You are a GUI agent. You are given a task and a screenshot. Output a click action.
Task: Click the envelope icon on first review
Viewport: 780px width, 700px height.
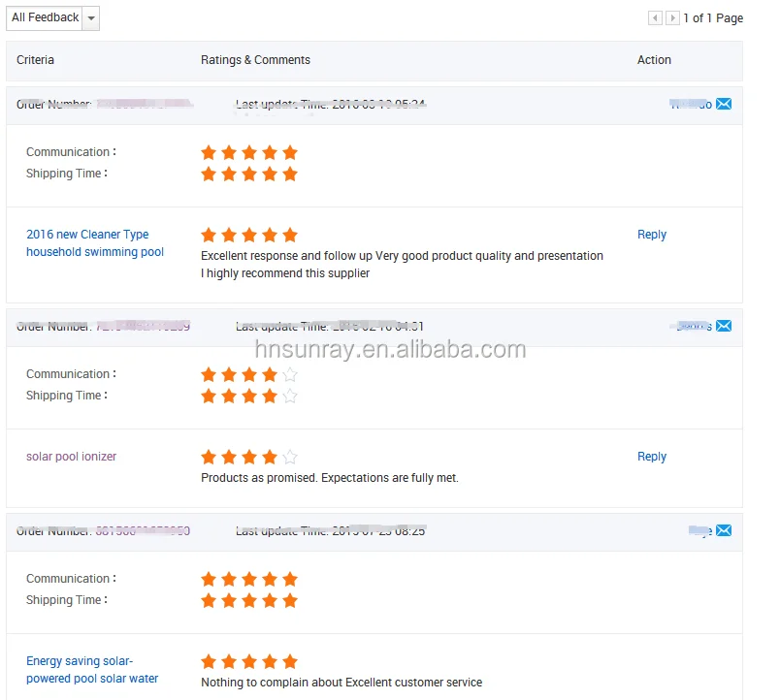[x=724, y=104]
